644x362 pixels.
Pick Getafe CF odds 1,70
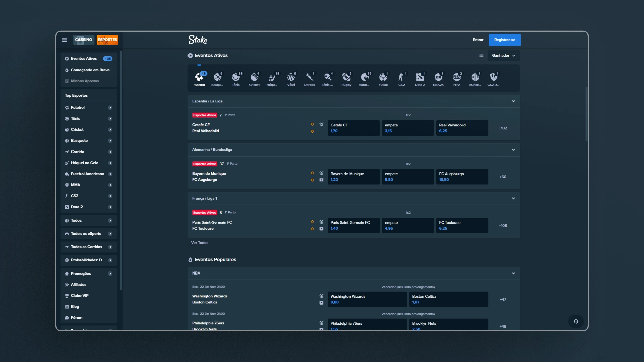pos(353,128)
